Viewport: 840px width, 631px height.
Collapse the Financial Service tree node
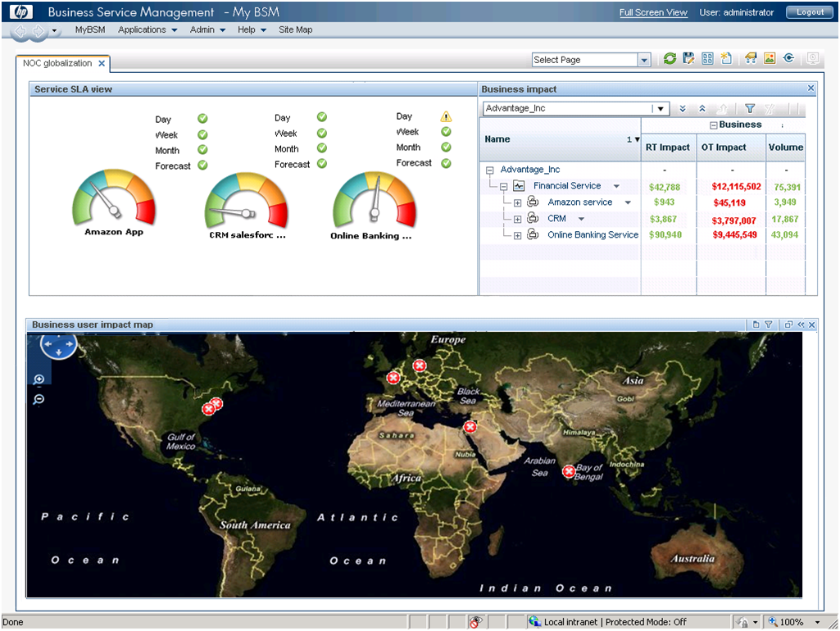503,186
